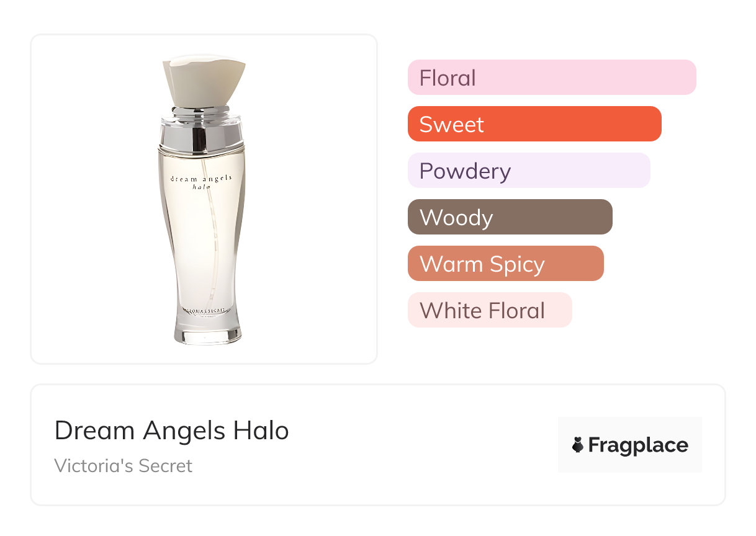Click the bottle's cream-colored cap
This screenshot has width=756, height=536.
click(x=204, y=81)
